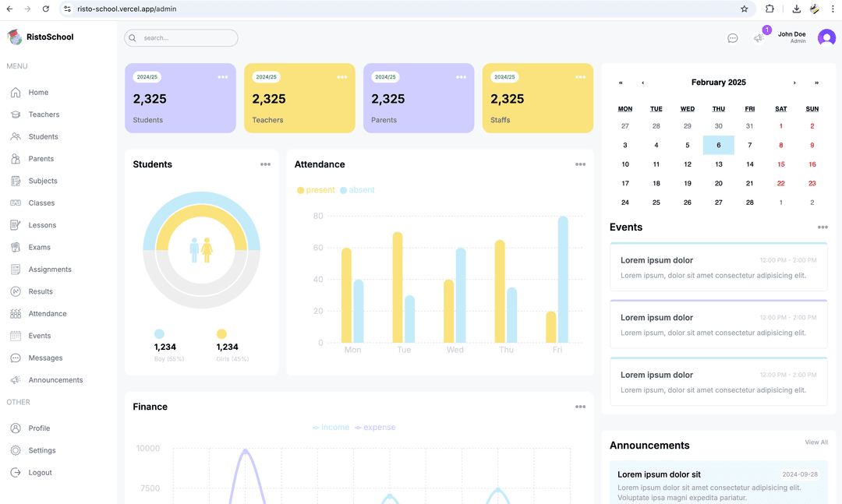Viewport: 842px width, 504px height.
Task: Click the RistoSchool logo icon
Action: coord(15,37)
